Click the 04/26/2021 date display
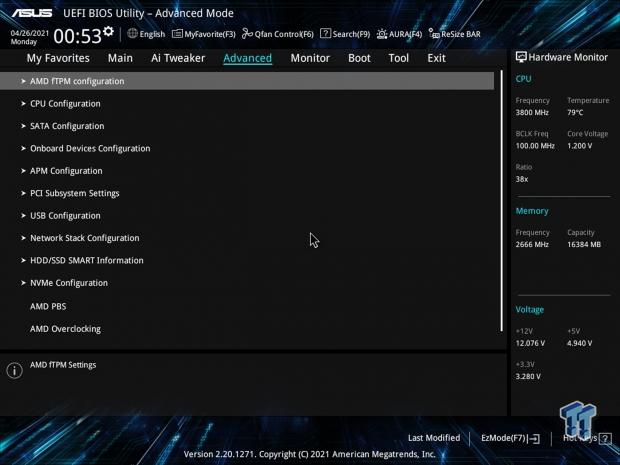Image resolution: width=620 pixels, height=465 pixels. [30, 33]
